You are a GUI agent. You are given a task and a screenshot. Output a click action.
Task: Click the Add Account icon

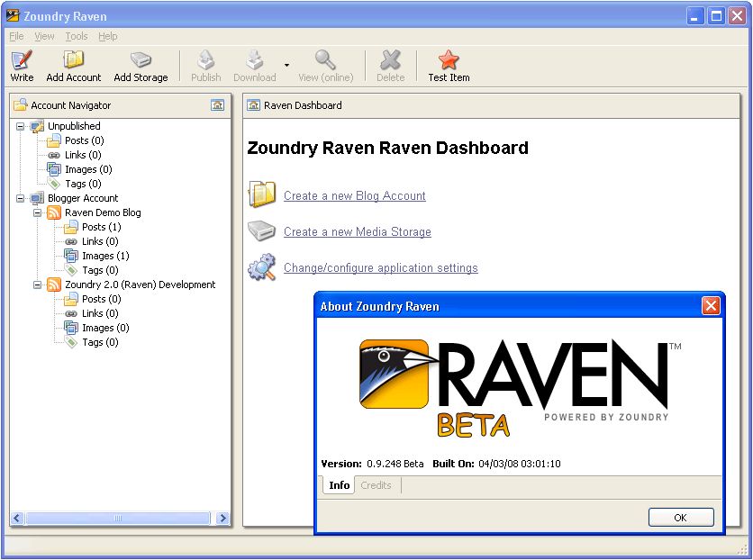72,59
